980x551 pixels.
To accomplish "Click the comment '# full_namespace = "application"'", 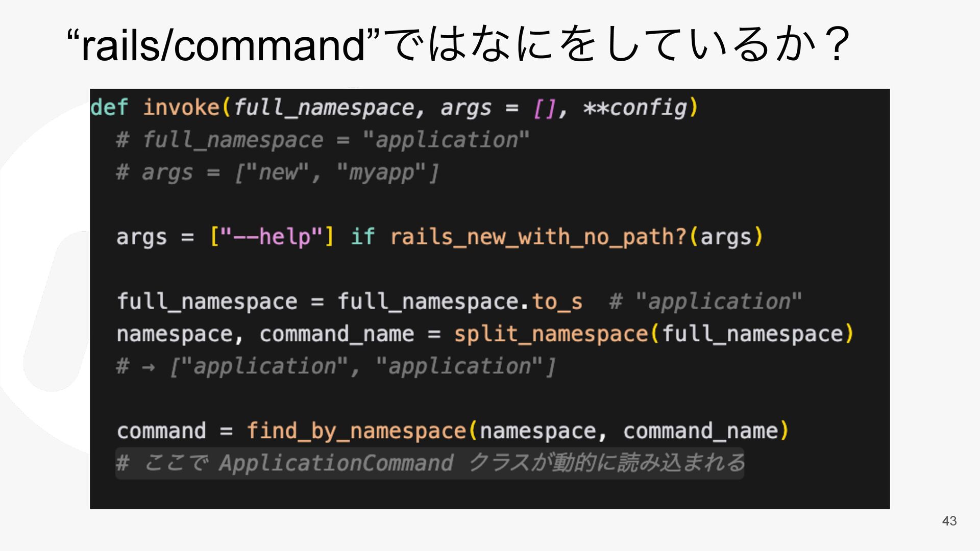I will [323, 140].
